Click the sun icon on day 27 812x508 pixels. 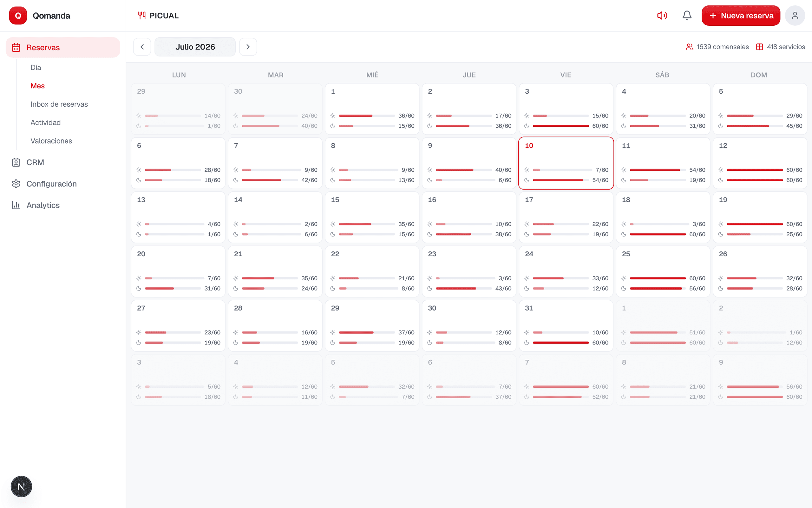pyautogui.click(x=139, y=332)
